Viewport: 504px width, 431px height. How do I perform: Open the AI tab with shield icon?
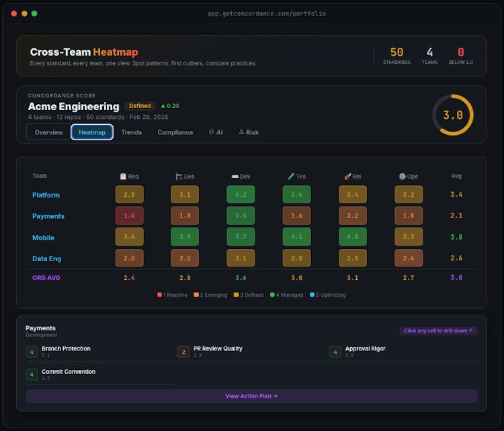click(216, 132)
